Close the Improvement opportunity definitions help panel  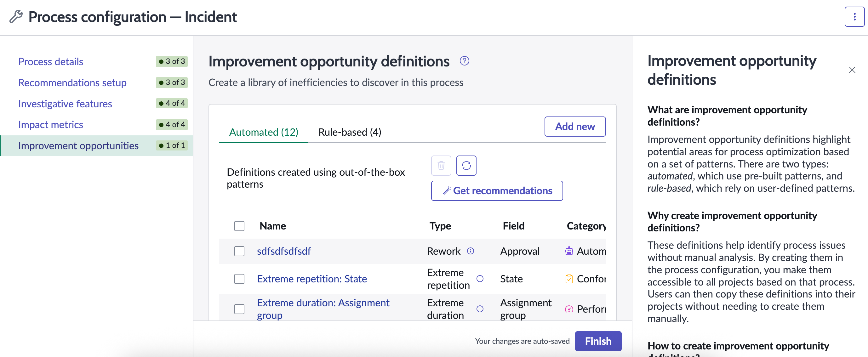click(852, 70)
